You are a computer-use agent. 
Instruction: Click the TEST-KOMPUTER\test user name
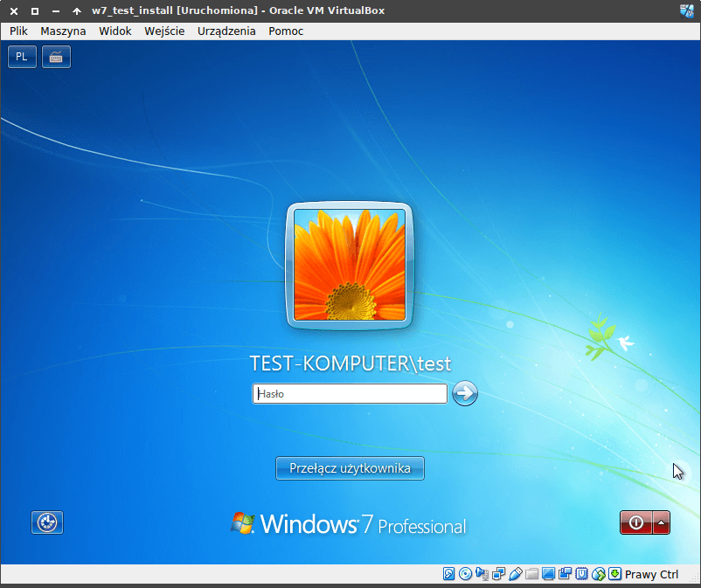(350, 363)
